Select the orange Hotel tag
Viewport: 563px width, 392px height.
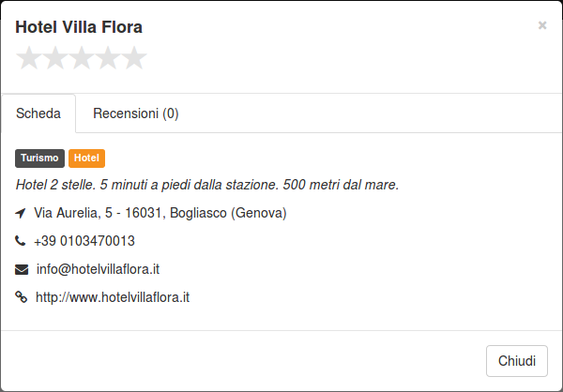click(86, 158)
